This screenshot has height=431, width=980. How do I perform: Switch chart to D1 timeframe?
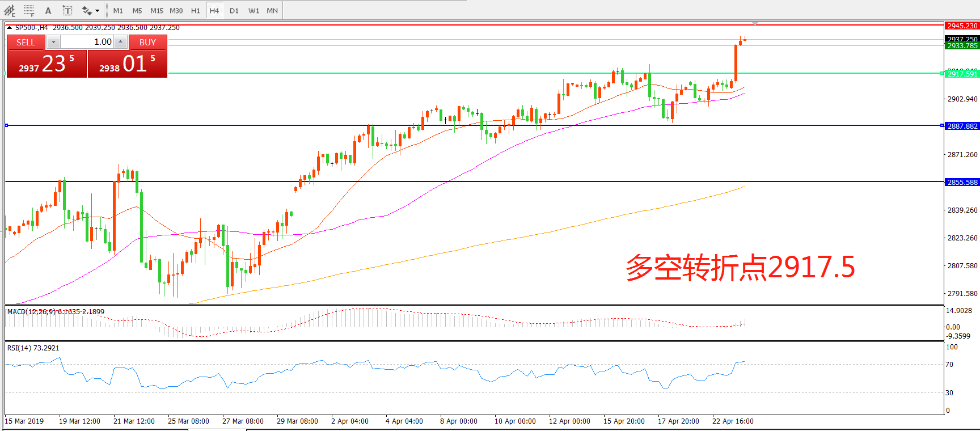click(x=234, y=10)
